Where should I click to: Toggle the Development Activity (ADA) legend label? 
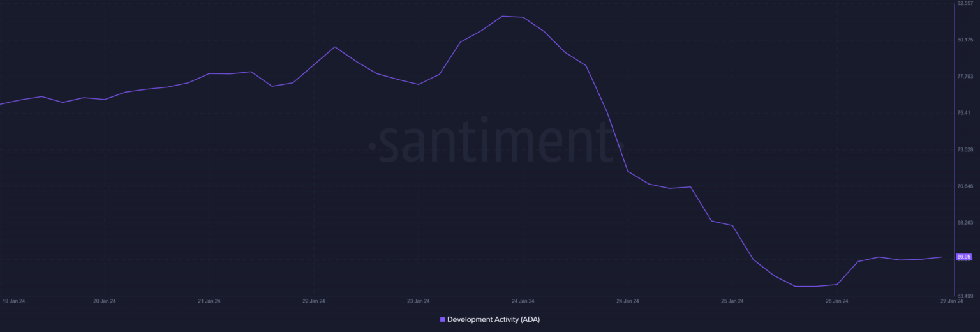tap(489, 319)
